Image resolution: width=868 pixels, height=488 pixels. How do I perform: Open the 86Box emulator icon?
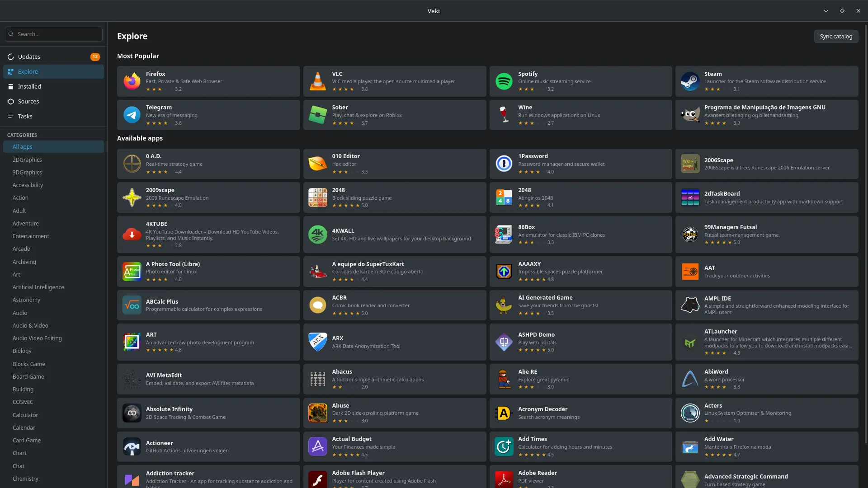pos(504,235)
